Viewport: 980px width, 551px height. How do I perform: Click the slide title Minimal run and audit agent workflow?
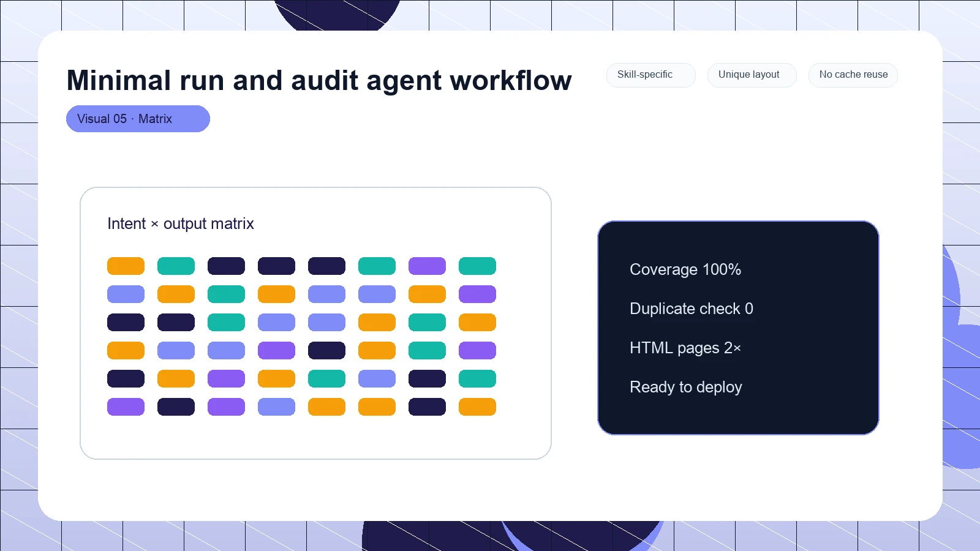(x=319, y=80)
